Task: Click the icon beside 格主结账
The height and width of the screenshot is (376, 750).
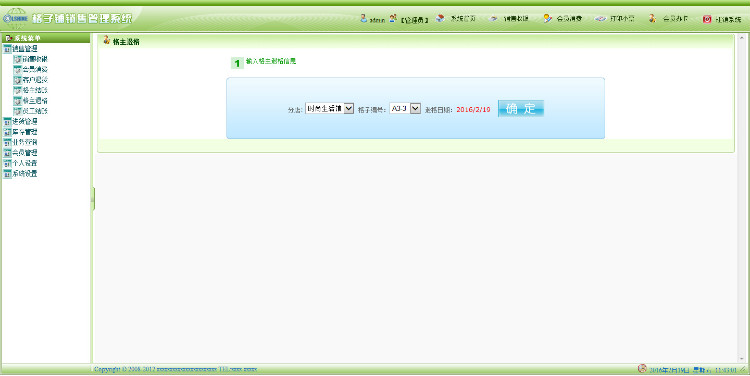Action: [x=18, y=90]
